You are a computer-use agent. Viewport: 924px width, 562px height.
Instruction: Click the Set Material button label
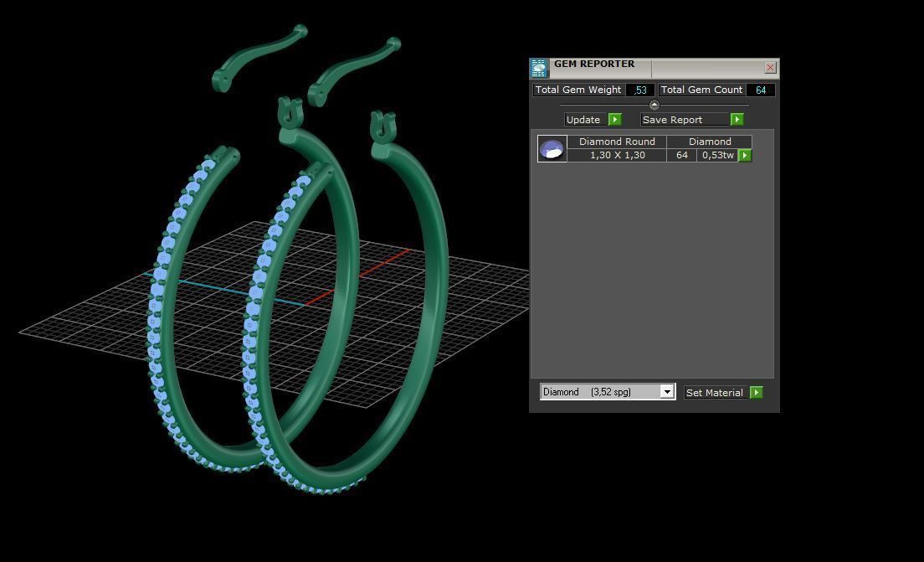[715, 393]
